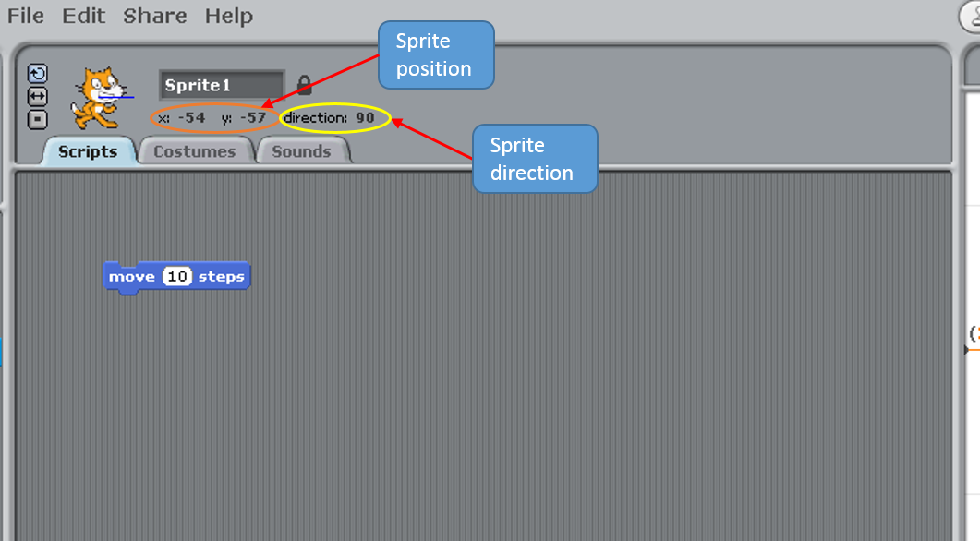The height and width of the screenshot is (541, 980).
Task: Click the cat sprite thumbnail for Sprite1
Action: (x=98, y=97)
